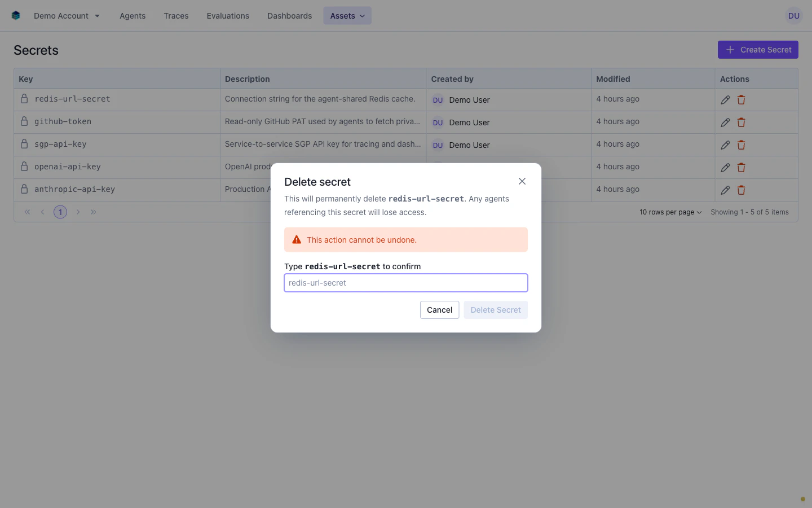Go to the next page of secrets

78,212
